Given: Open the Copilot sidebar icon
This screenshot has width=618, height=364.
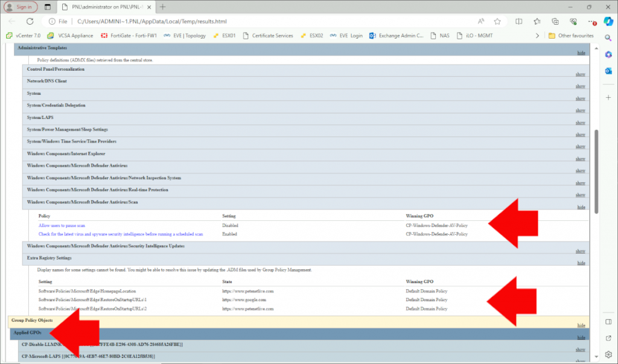Looking at the screenshot, I should click(x=608, y=21).
